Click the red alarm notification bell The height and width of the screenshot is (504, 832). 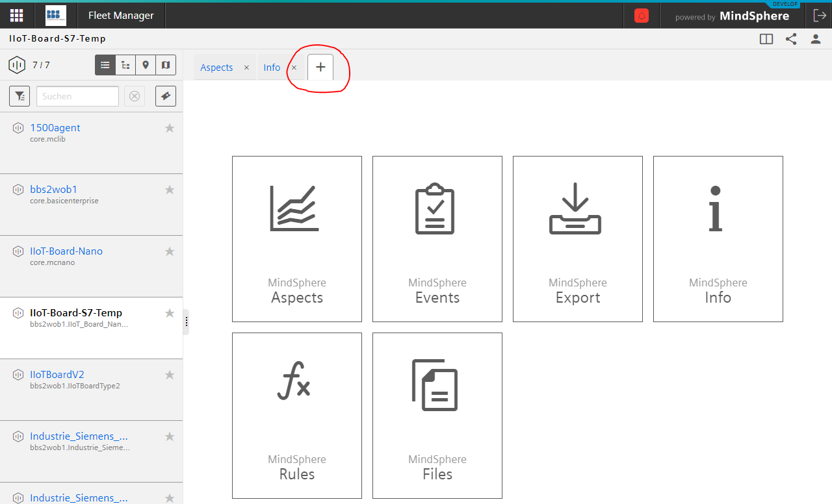[x=642, y=16]
